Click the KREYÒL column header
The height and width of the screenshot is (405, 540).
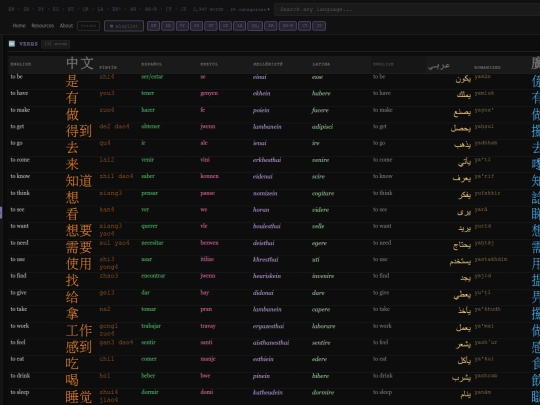coord(209,64)
